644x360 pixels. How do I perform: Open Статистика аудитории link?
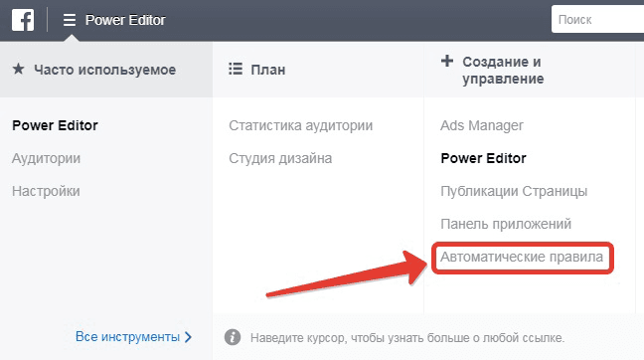coord(301,125)
